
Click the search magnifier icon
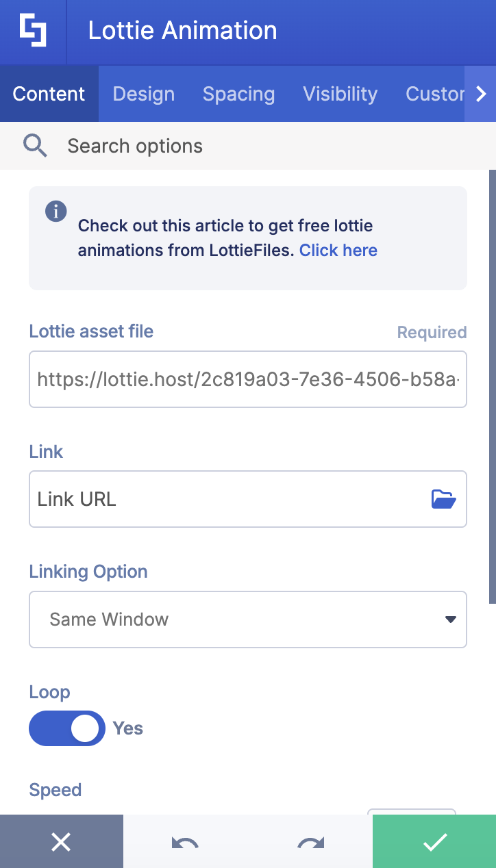(35, 145)
